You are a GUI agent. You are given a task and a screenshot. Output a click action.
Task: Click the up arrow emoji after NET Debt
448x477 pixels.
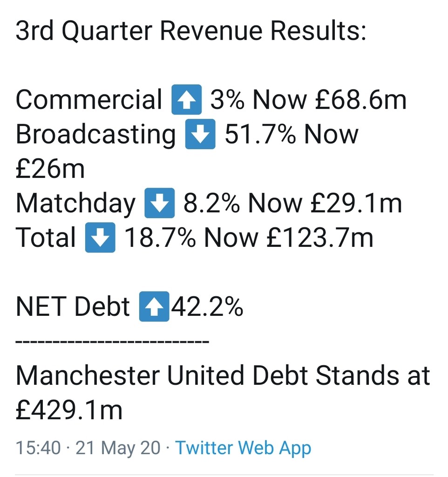(x=154, y=307)
